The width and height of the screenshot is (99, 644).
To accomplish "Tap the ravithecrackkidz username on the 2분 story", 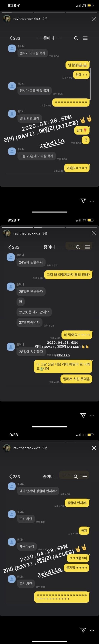I will pos(27,448).
